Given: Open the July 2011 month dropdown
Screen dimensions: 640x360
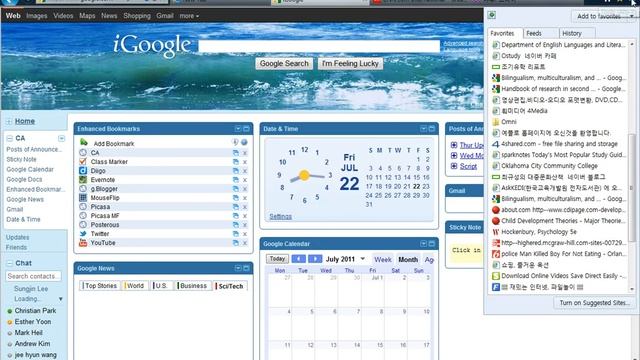Looking at the screenshot, I should click(x=362, y=259).
